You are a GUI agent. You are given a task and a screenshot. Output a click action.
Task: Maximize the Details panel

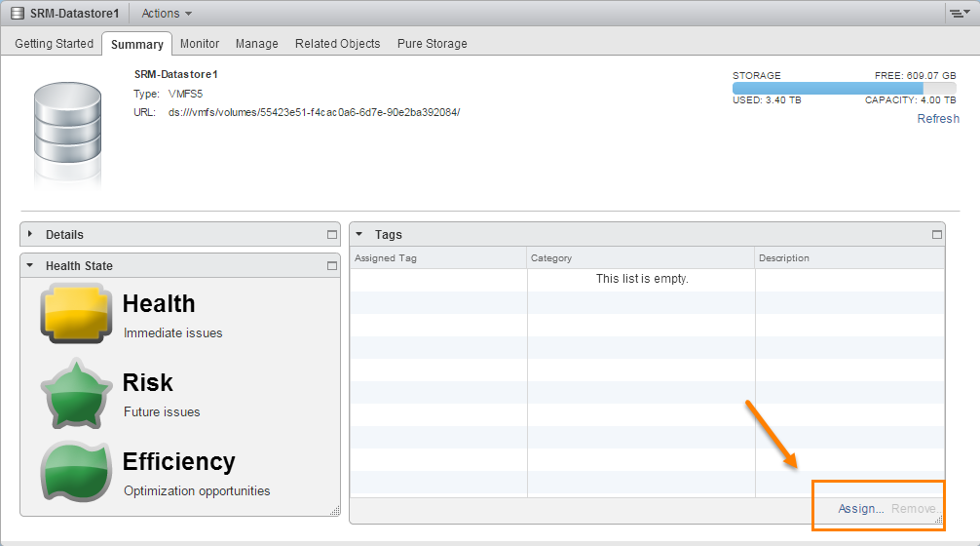(332, 235)
